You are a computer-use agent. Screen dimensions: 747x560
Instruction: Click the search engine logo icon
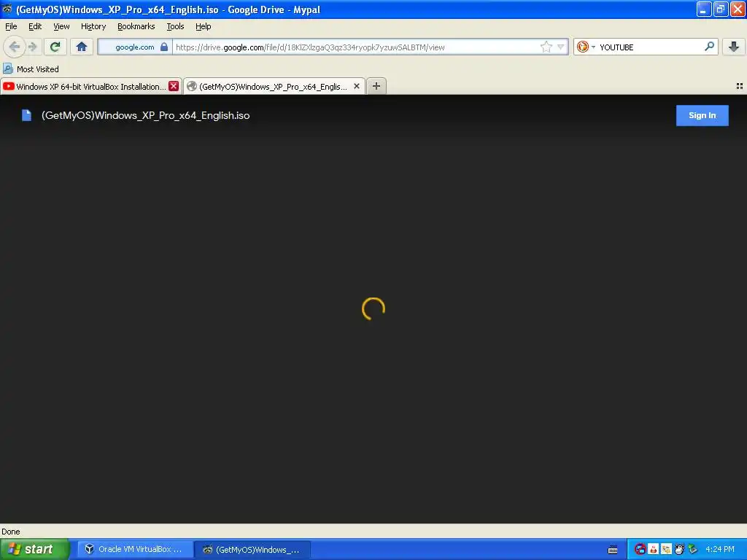tap(582, 47)
